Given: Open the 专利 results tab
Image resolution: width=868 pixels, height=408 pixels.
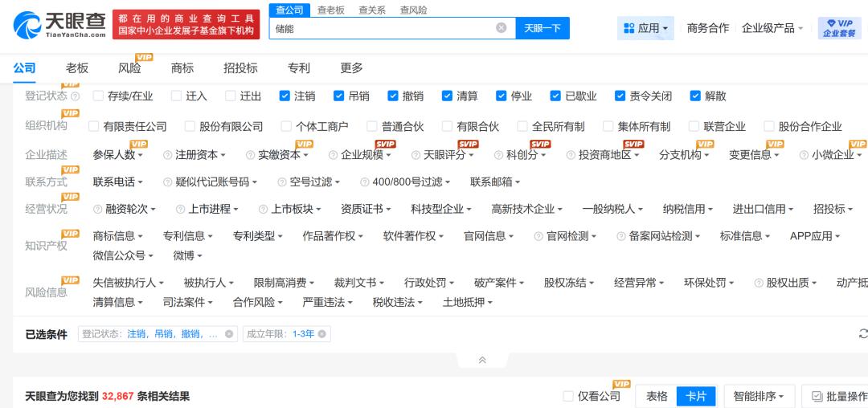Looking at the screenshot, I should coord(299,68).
